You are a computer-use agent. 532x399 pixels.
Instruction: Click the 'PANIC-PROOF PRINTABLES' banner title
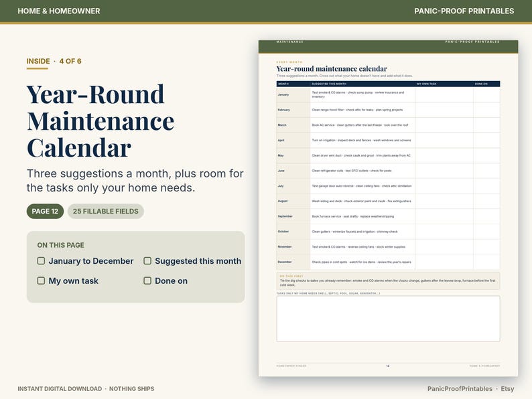(464, 11)
